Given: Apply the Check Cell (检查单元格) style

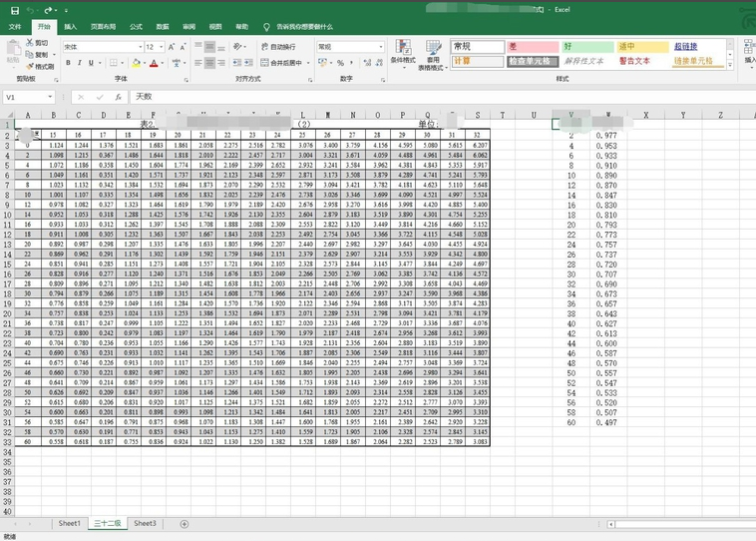Looking at the screenshot, I should (x=533, y=61).
